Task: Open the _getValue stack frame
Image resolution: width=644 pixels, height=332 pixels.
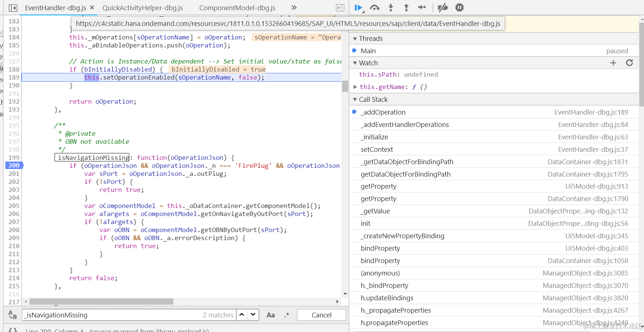Action: click(x=494, y=211)
